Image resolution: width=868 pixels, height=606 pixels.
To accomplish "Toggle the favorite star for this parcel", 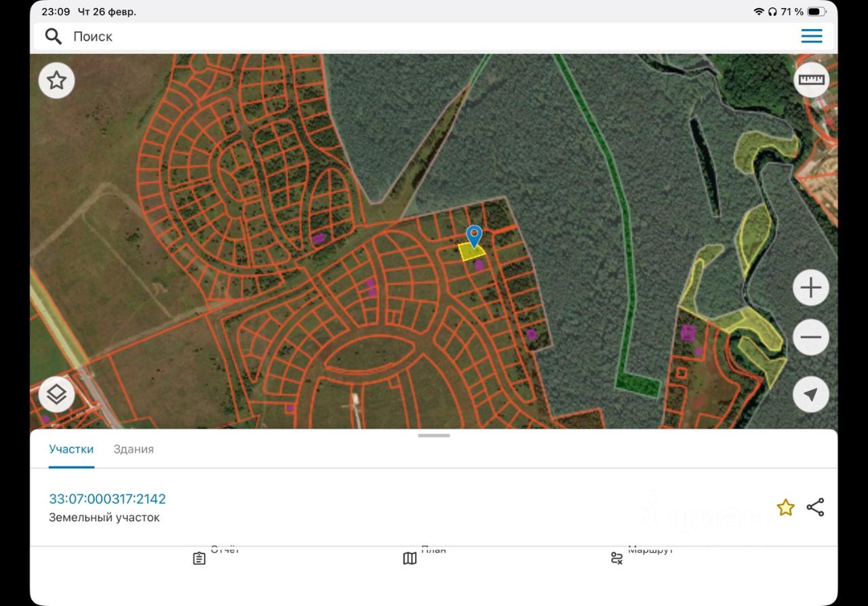I will coord(785,507).
